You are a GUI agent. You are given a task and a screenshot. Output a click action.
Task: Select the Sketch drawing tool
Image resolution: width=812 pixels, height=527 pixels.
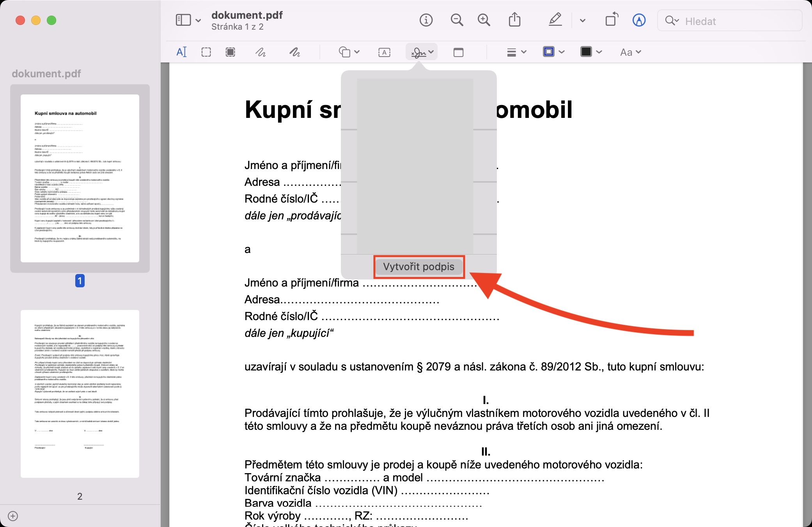pos(261,52)
